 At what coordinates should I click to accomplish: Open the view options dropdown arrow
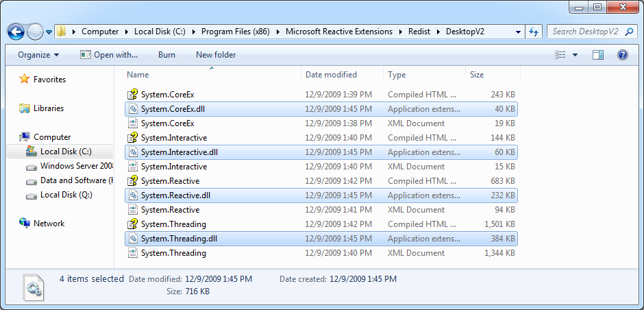tap(575, 55)
